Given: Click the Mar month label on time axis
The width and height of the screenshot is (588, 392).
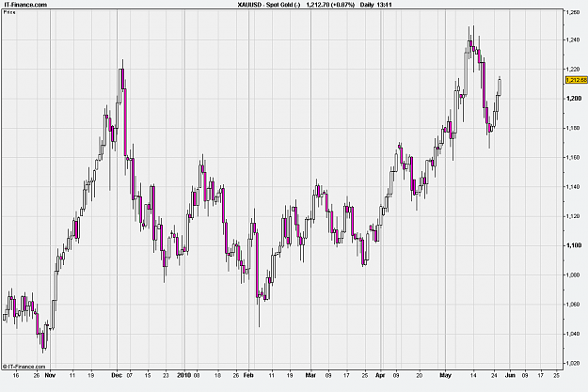Looking at the screenshot, I should click(x=310, y=375).
